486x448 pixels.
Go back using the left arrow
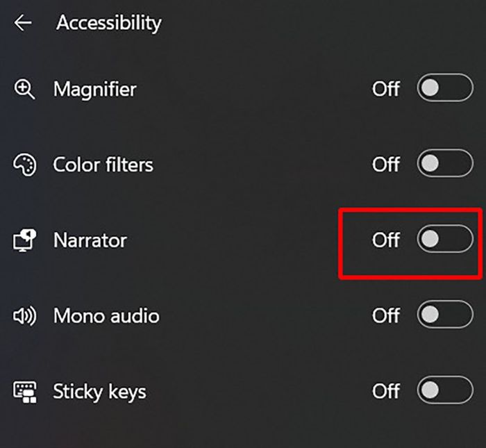[23, 23]
